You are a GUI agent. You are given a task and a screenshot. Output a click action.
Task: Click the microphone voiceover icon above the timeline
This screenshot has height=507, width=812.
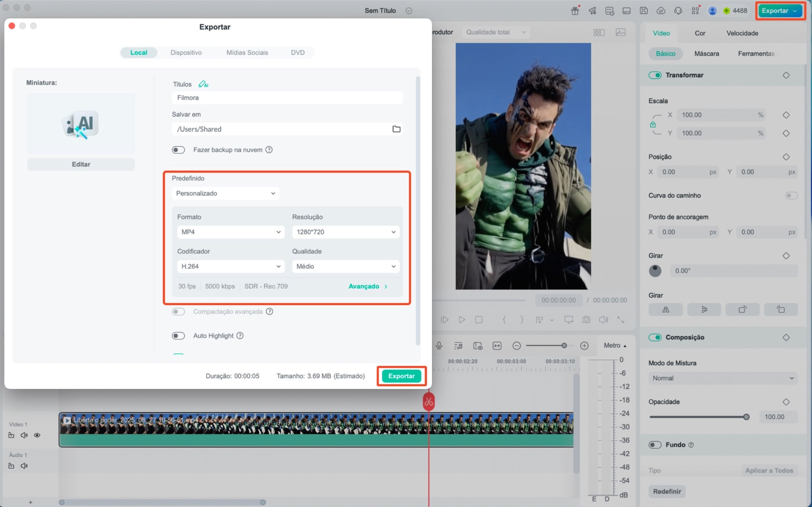pyautogui.click(x=439, y=346)
